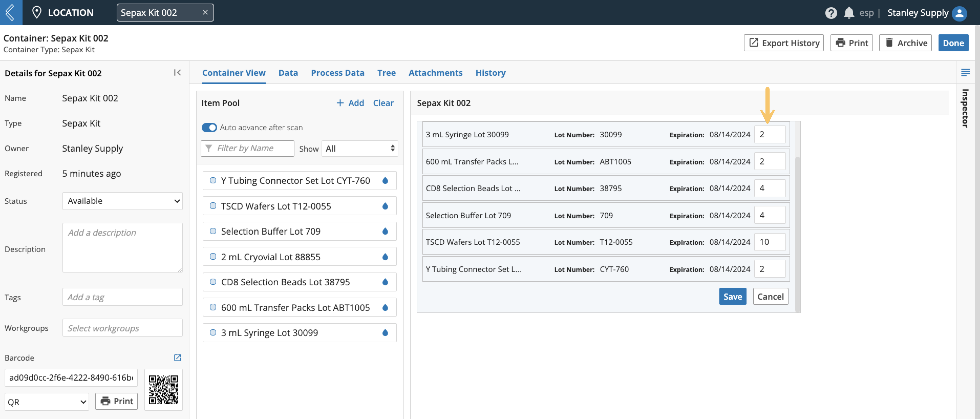This screenshot has width=980, height=419.
Task: Select radio for 2 mL Cryovial Lot 88855
Action: pos(213,257)
